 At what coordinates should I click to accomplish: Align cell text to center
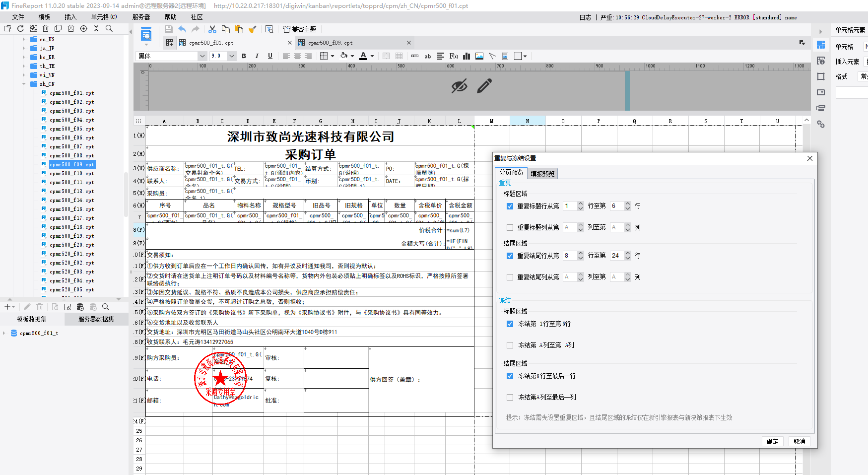click(x=297, y=56)
